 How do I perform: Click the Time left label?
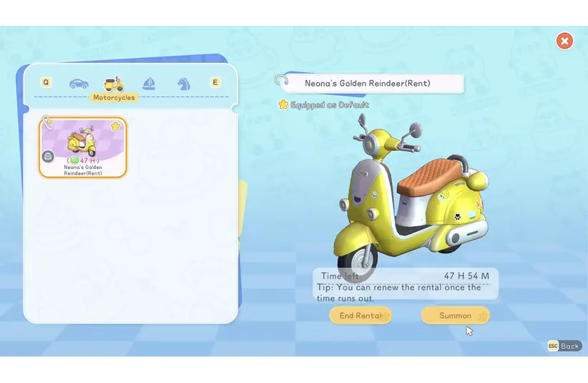341,276
